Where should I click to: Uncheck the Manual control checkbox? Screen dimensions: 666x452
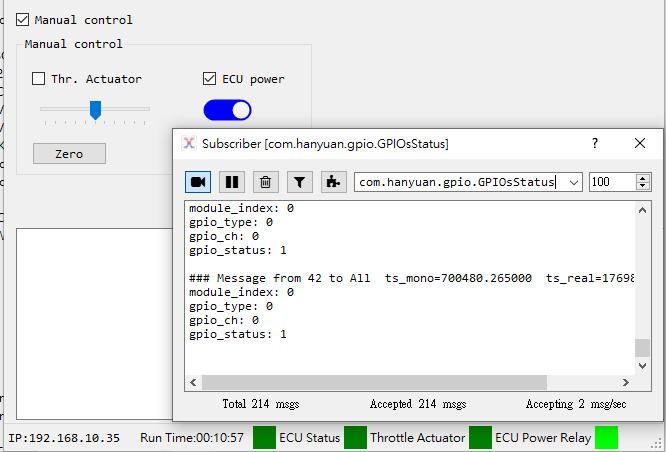click(x=23, y=19)
